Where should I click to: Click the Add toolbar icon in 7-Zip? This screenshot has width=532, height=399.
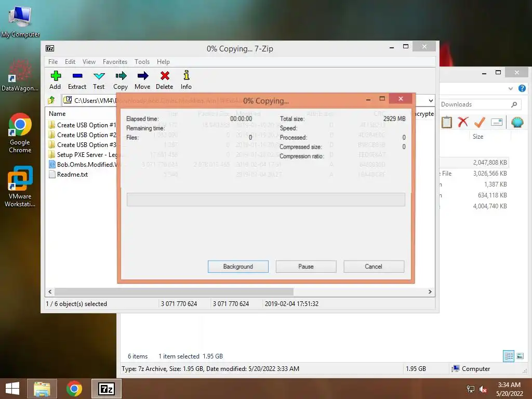click(x=55, y=80)
